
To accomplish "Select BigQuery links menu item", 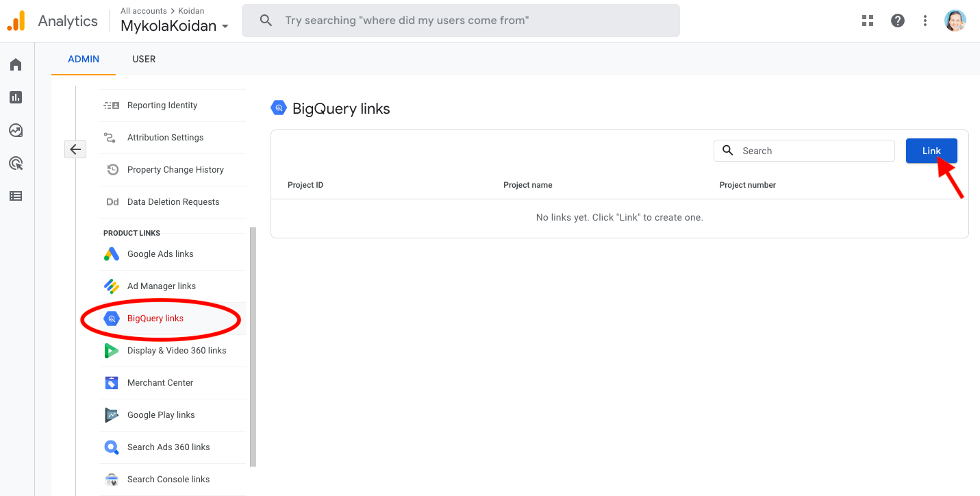I will 173,319.
